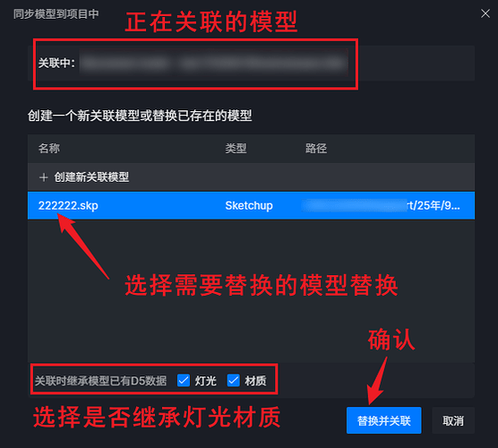Click the 材质 checkbox label text

pos(255,381)
